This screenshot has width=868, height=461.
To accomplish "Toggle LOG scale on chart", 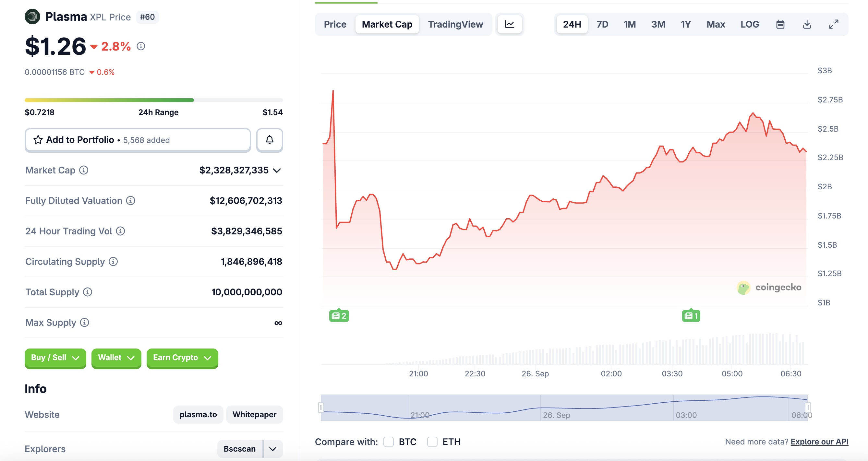I will coord(750,24).
